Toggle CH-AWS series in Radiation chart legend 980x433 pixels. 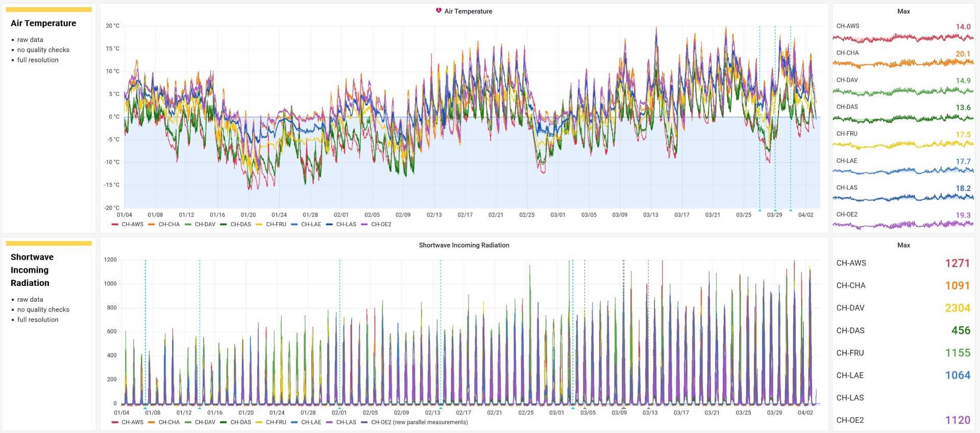(132, 422)
